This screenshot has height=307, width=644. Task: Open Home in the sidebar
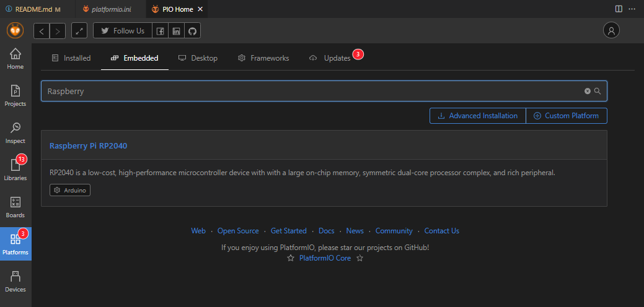(15, 59)
